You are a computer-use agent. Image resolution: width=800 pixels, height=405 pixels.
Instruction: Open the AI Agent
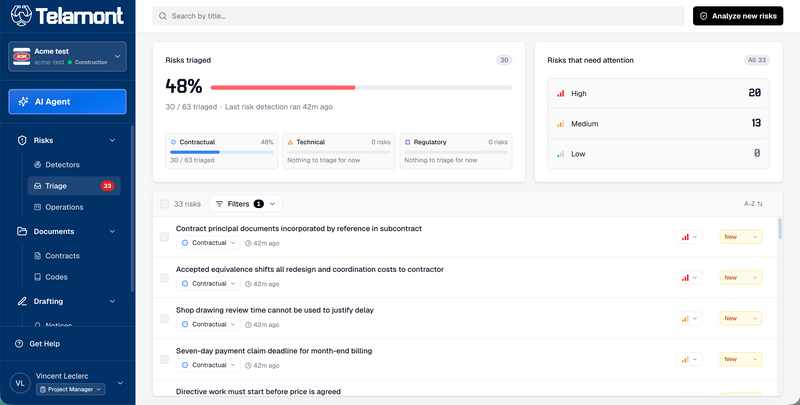67,102
